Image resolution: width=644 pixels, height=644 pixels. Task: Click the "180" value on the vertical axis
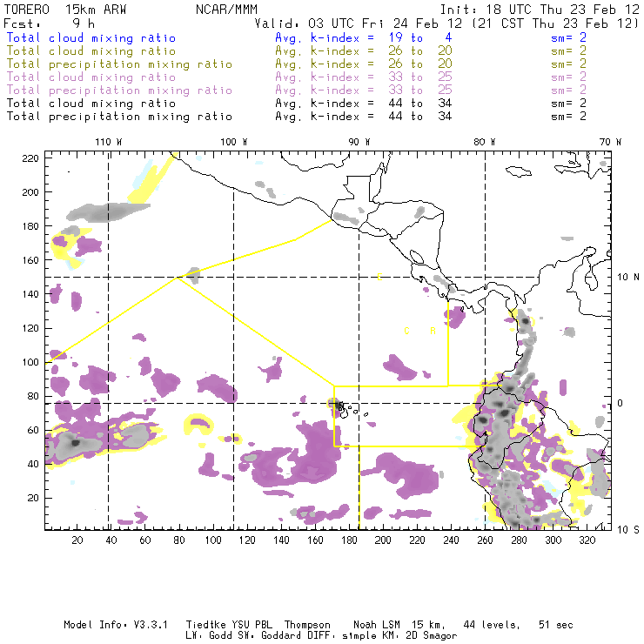click(30, 226)
